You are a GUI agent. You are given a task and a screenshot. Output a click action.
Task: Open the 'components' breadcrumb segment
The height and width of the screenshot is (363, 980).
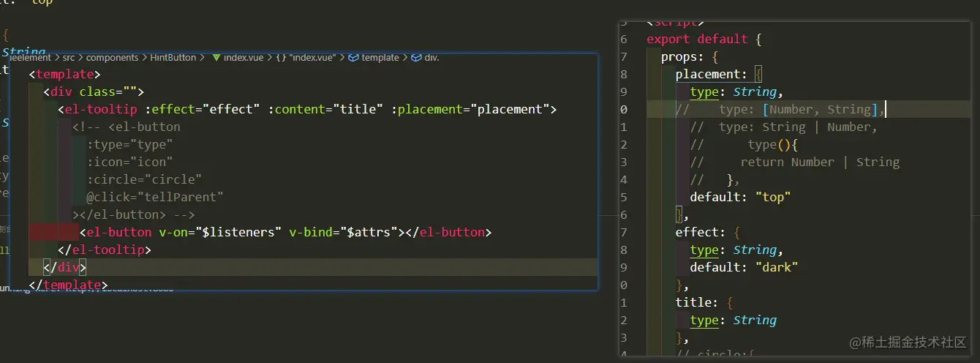[x=112, y=57]
